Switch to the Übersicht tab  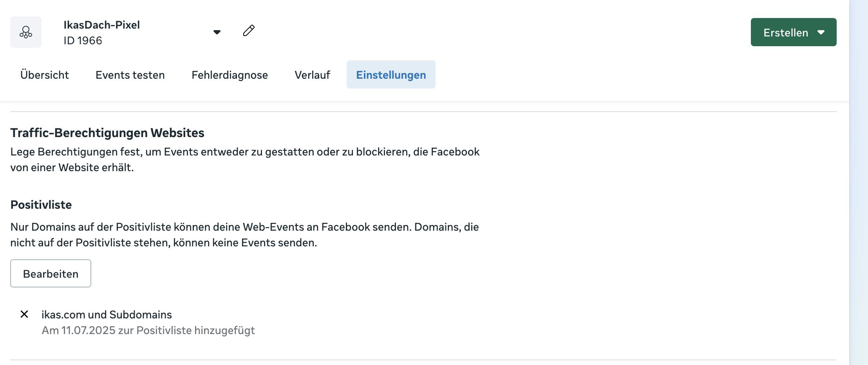45,75
